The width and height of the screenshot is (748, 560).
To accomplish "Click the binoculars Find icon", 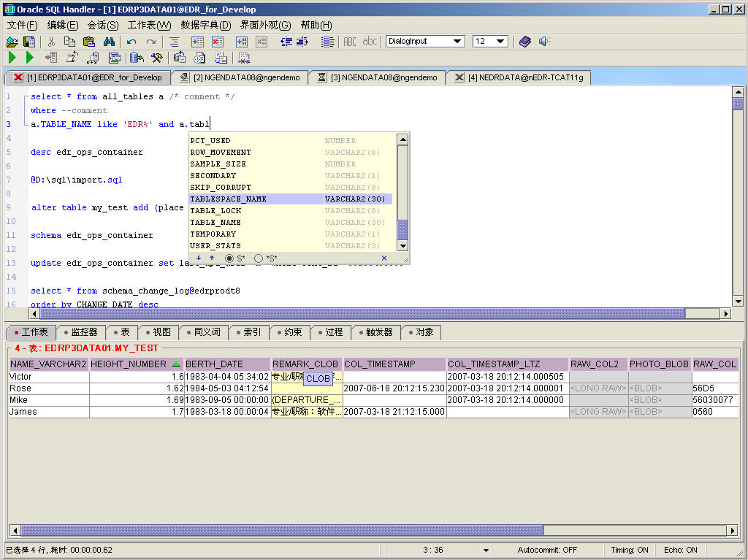I will coord(109,42).
